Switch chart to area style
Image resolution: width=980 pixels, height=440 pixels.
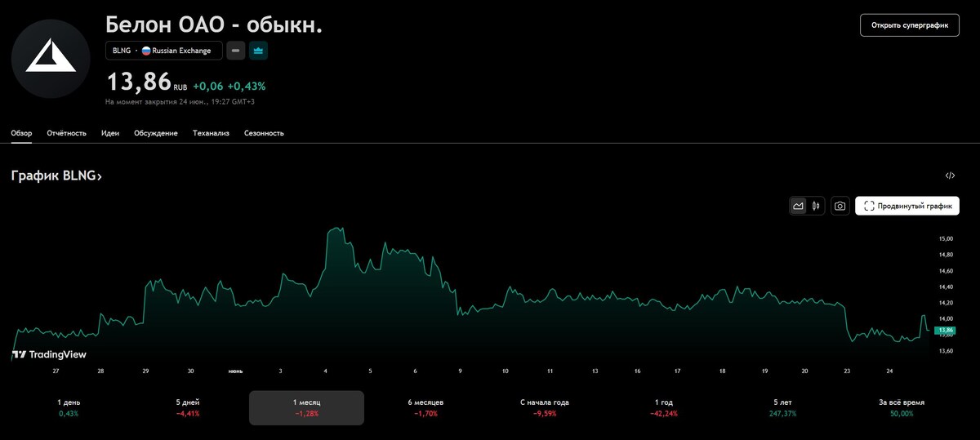coord(799,207)
